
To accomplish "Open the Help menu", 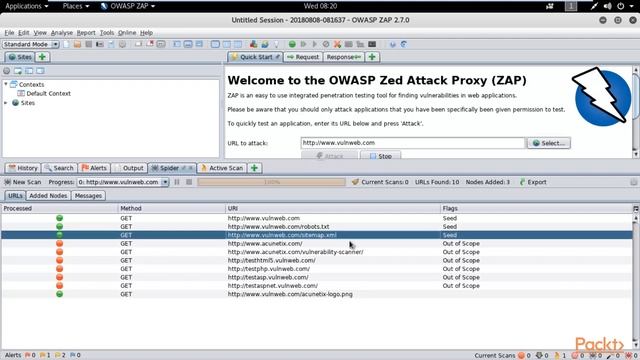I will [x=147, y=33].
